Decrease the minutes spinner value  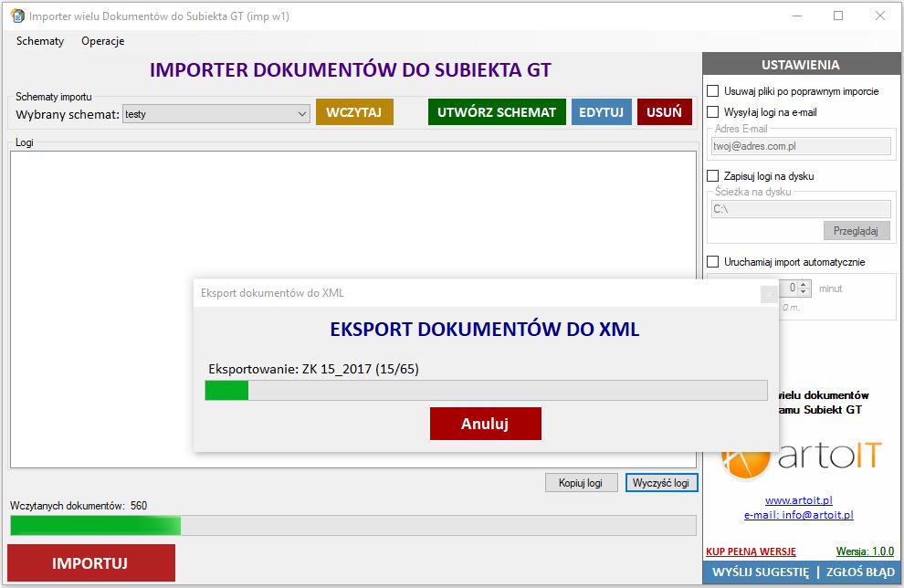(804, 292)
